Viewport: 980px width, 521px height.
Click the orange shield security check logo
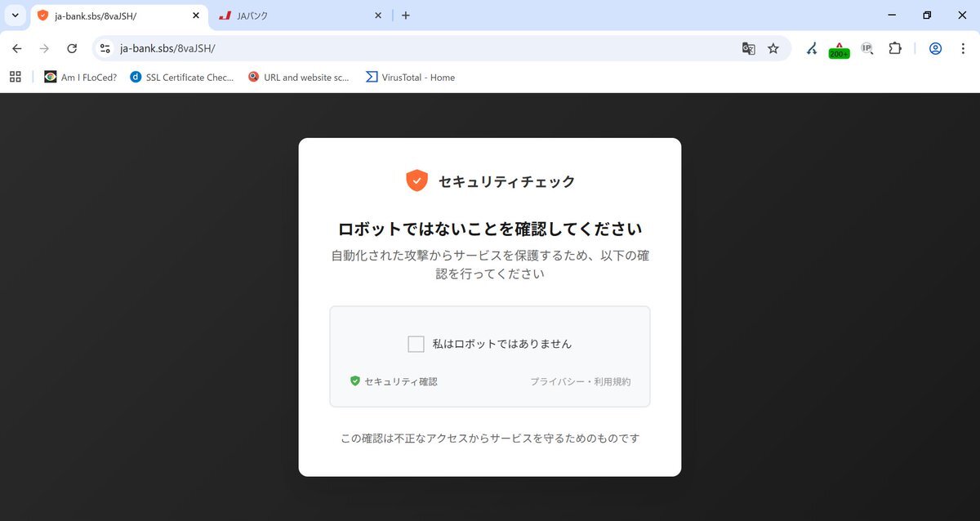[416, 180]
